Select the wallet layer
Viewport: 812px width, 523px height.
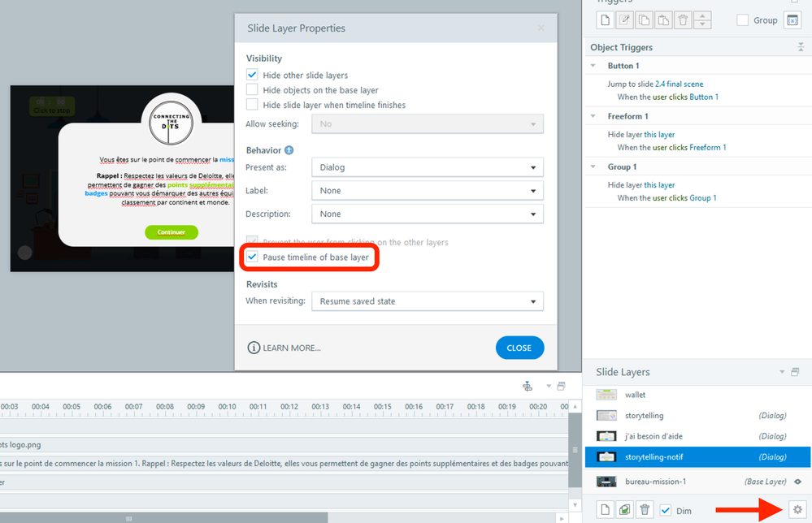click(697, 395)
